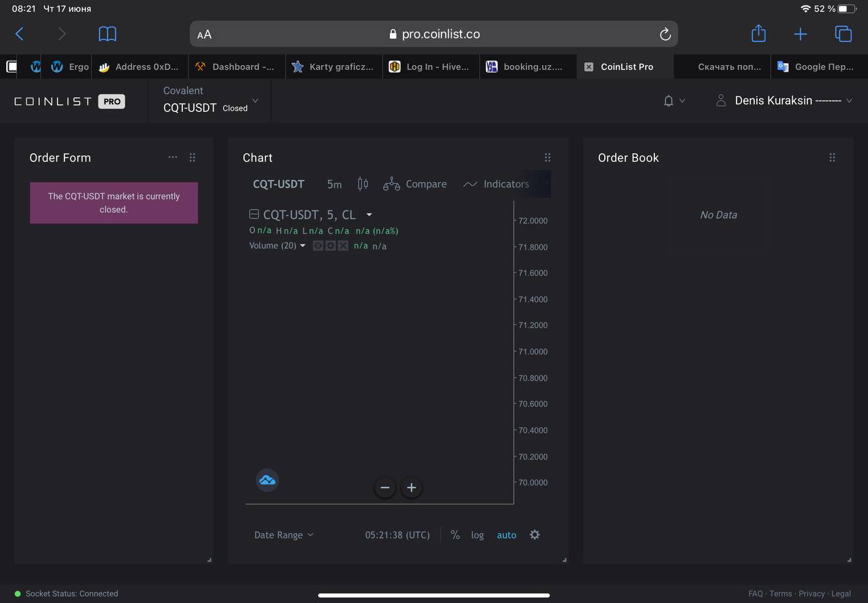Open Safari share sheet icon
Image resolution: width=868 pixels, height=603 pixels.
click(x=758, y=33)
